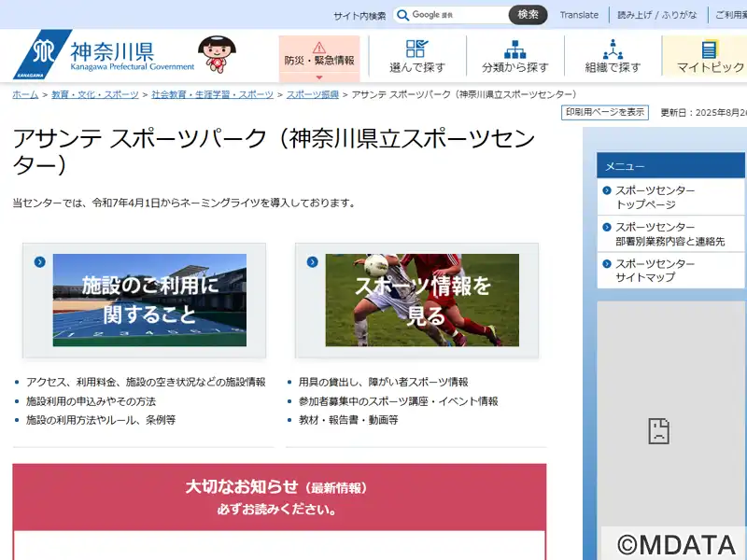747x560 pixels.
Task: Open 分類から探す navigation menu
Action: click(x=515, y=56)
